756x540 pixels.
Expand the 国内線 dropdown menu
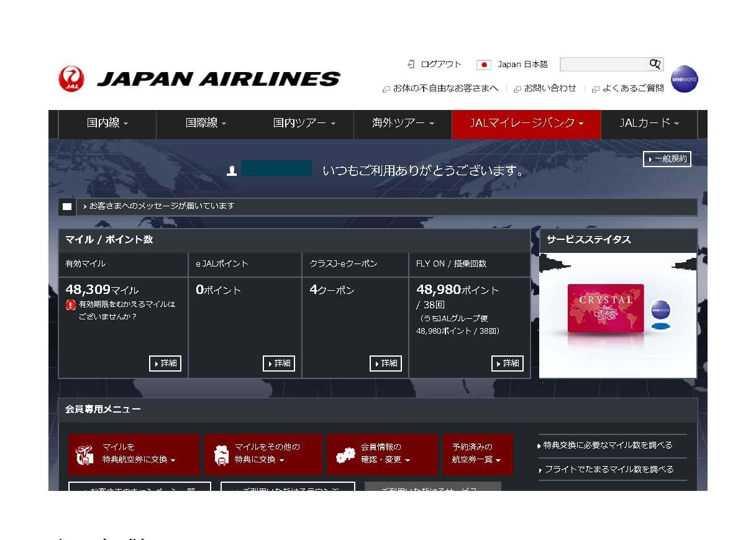107,124
